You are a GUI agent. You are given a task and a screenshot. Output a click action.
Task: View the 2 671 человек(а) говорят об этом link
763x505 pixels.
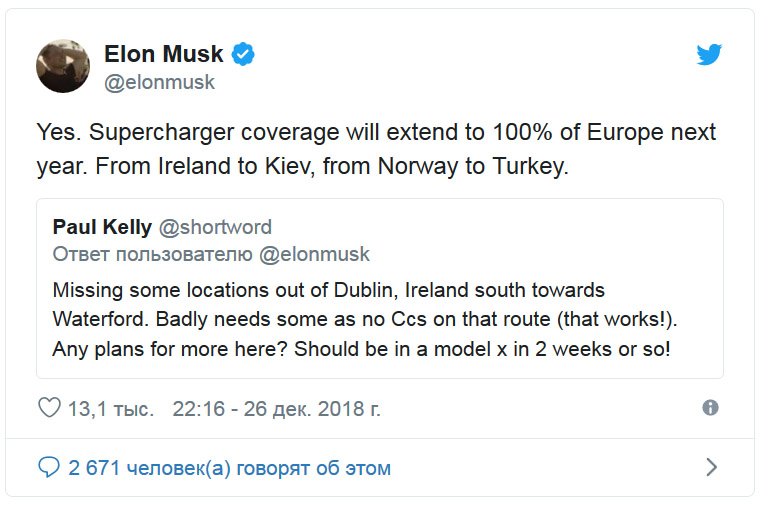229,468
